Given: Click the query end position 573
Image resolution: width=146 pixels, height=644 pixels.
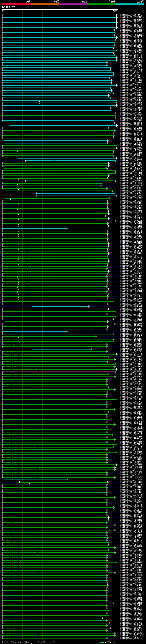Looking at the screenshot, I should coord(115,11).
